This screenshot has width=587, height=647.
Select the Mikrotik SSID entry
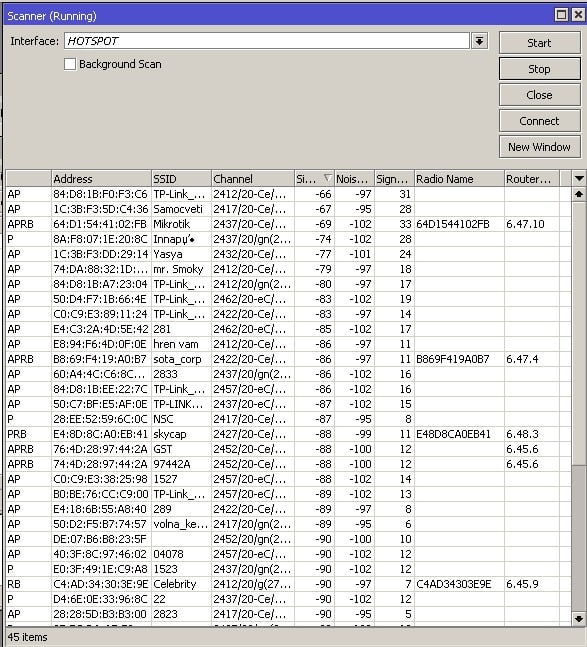click(172, 224)
